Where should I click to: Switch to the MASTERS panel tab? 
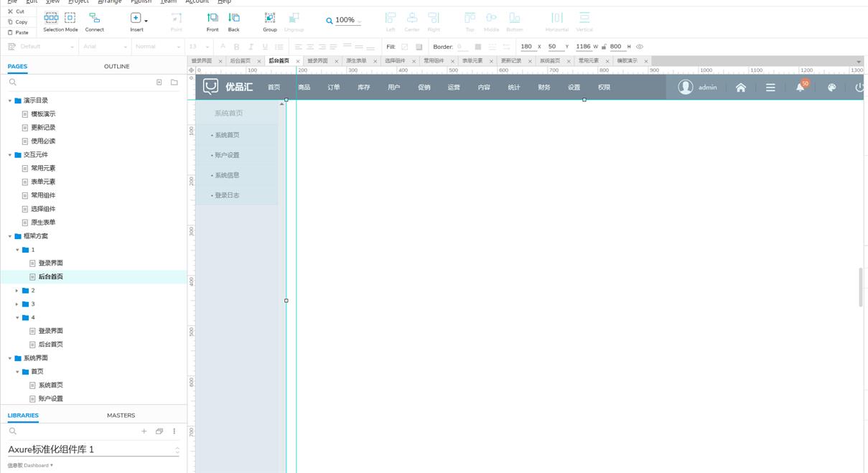click(121, 415)
